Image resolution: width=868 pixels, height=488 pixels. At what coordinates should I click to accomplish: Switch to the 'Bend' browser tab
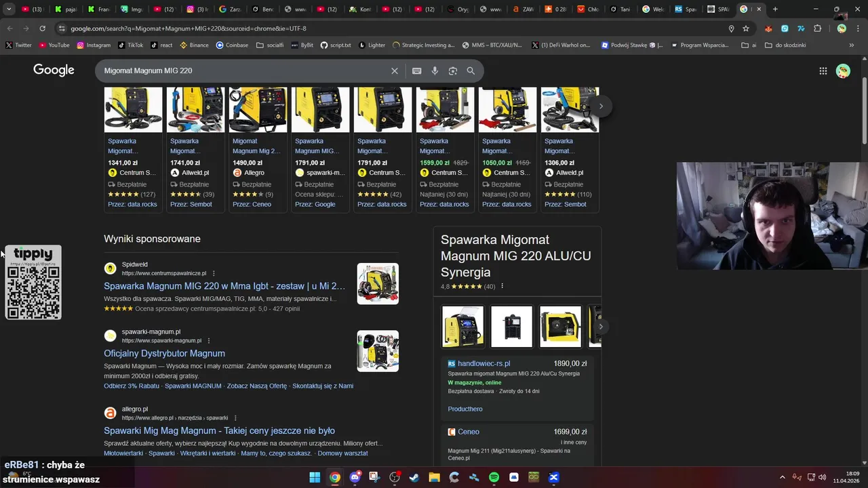262,9
